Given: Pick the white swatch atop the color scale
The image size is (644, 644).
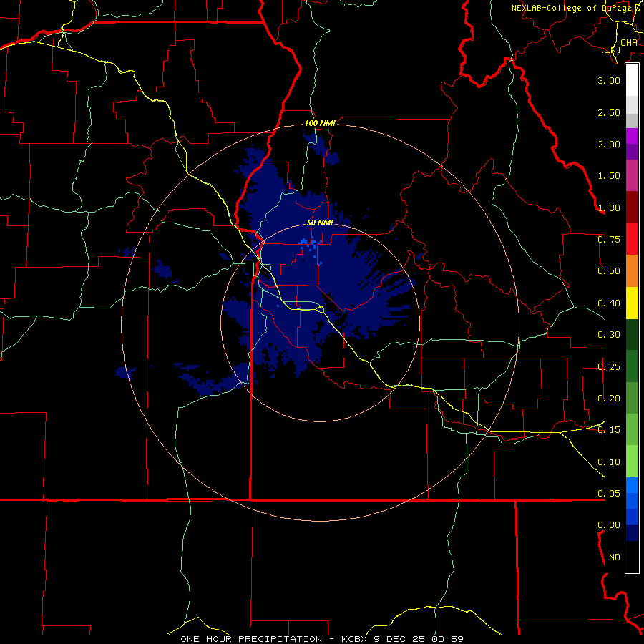Looking at the screenshot, I should (632, 80).
